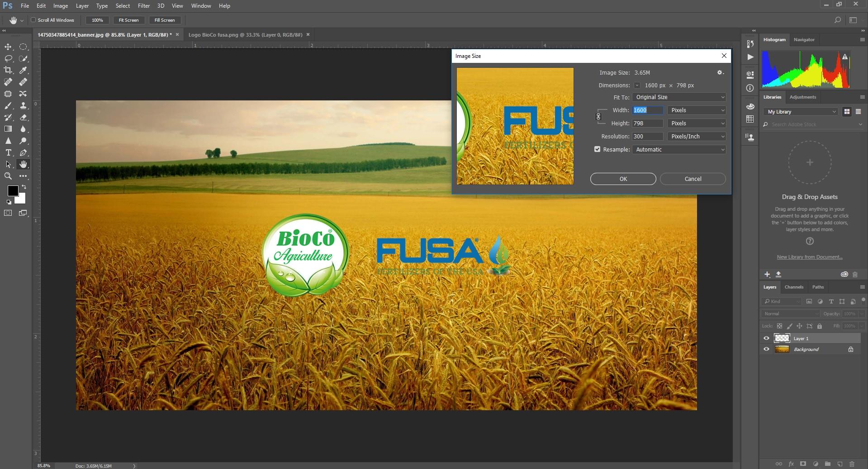Screen dimensions: 868x469
Task: Select the Dodge tool
Action: [23, 141]
